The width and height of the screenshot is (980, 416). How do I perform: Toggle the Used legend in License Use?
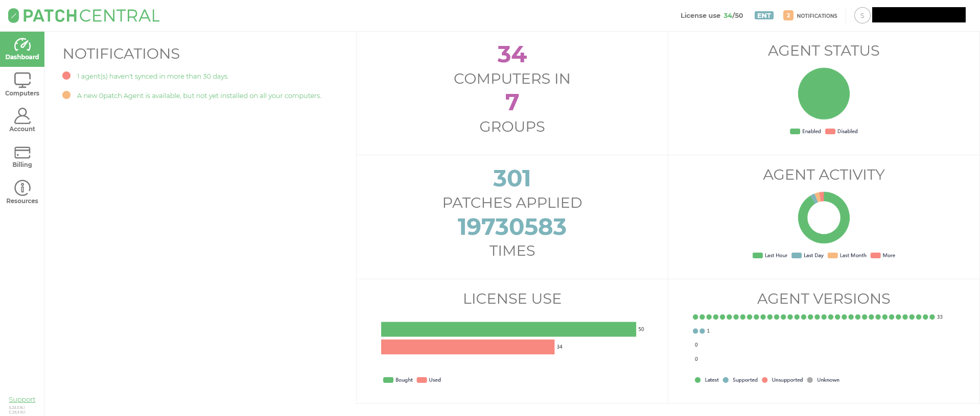tap(429, 380)
